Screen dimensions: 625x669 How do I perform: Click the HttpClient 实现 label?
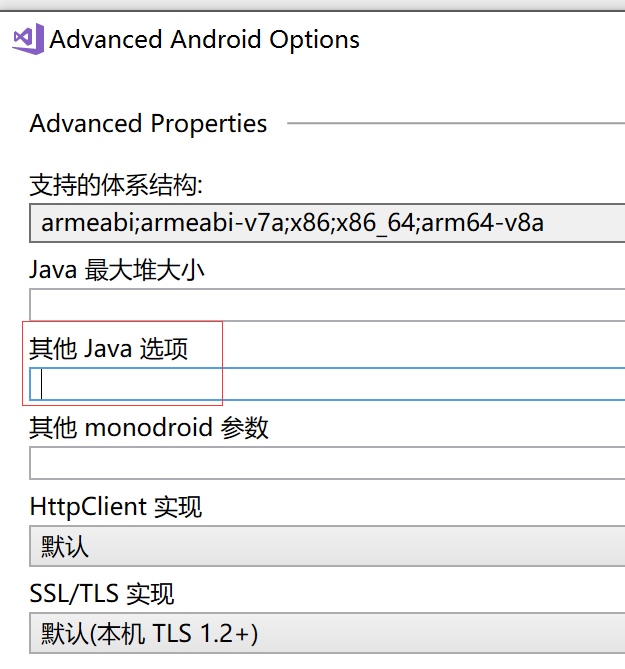(x=115, y=506)
